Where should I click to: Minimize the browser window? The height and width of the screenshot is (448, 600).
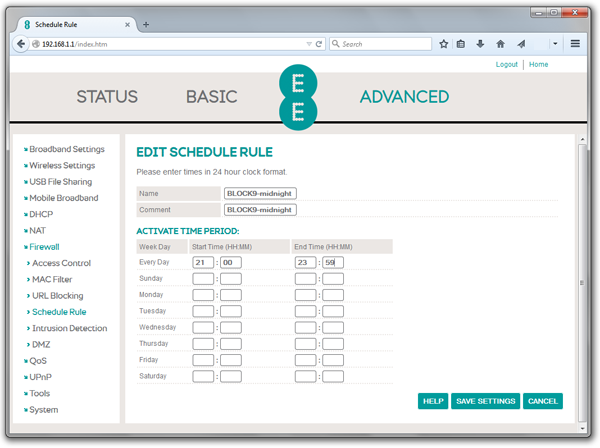539,13
